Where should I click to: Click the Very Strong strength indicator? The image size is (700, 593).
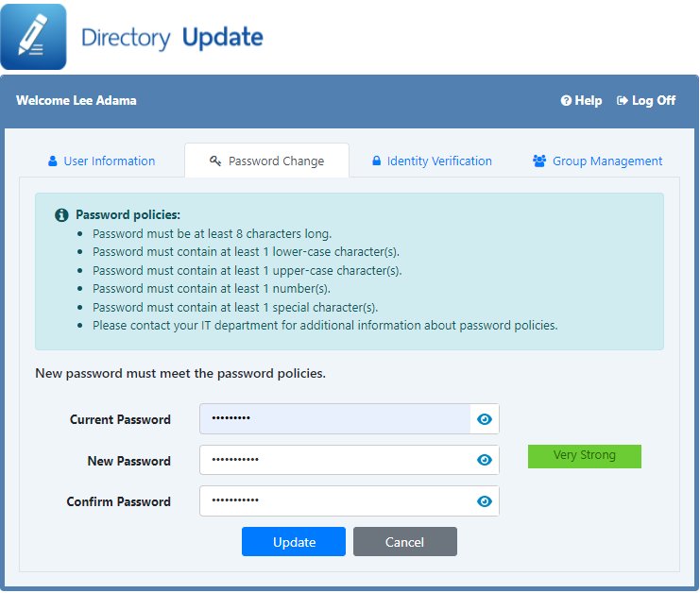(x=585, y=456)
